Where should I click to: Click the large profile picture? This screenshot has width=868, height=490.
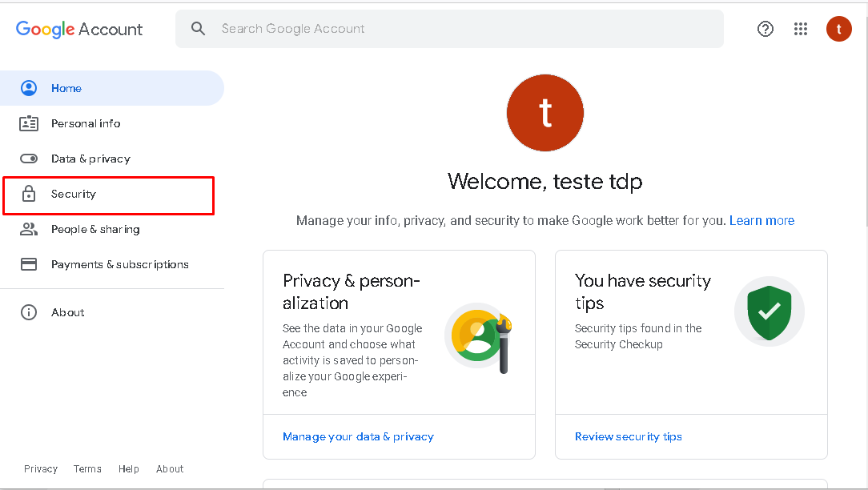pos(545,113)
